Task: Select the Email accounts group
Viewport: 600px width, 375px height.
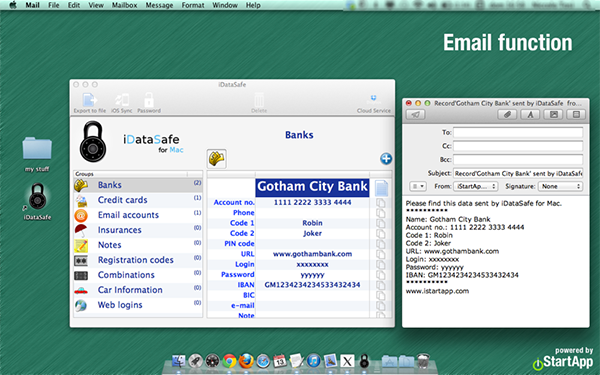Action: coord(138,215)
